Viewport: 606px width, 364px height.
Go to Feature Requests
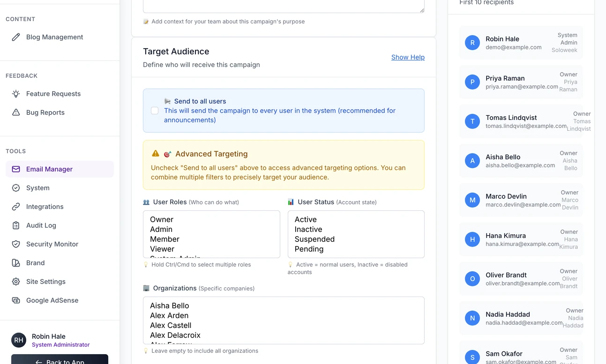coord(60,94)
